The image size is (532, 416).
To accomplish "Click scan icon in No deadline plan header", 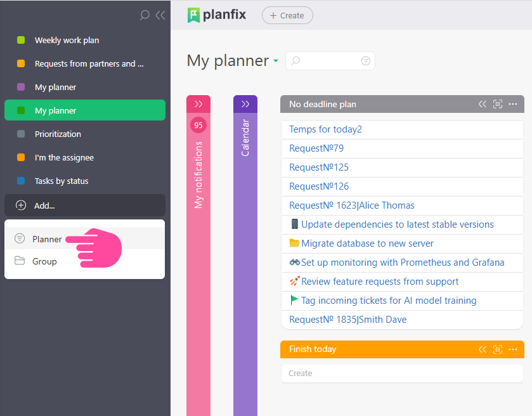I will [498, 104].
